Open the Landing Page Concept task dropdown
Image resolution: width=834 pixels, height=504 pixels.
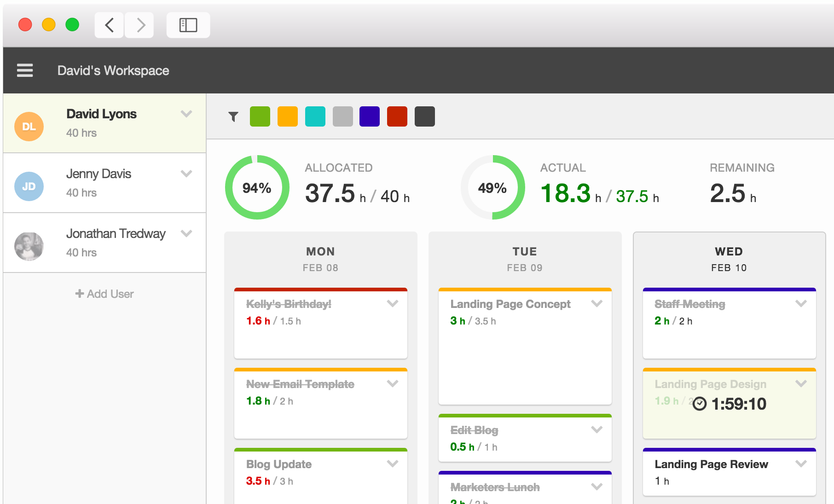point(597,303)
